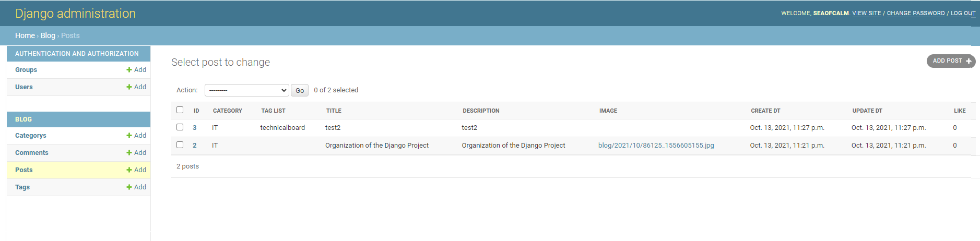The height and width of the screenshot is (241, 980).
Task: Open post with ID 3
Action: pos(195,128)
